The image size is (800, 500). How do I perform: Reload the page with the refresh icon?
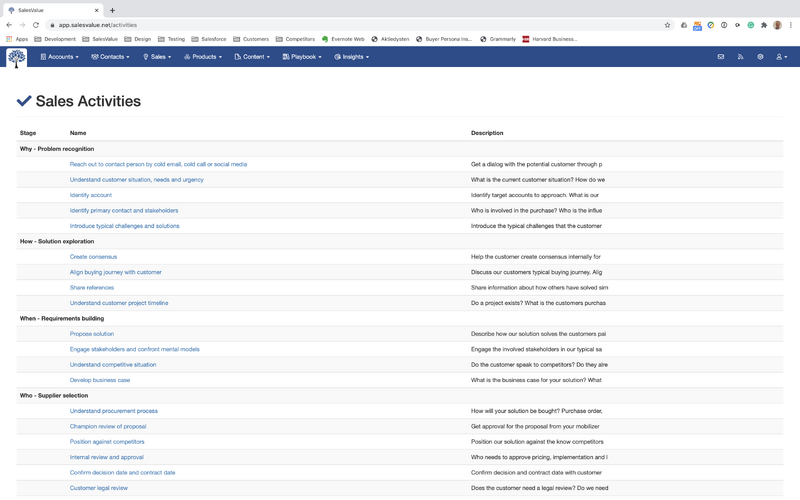(36, 25)
